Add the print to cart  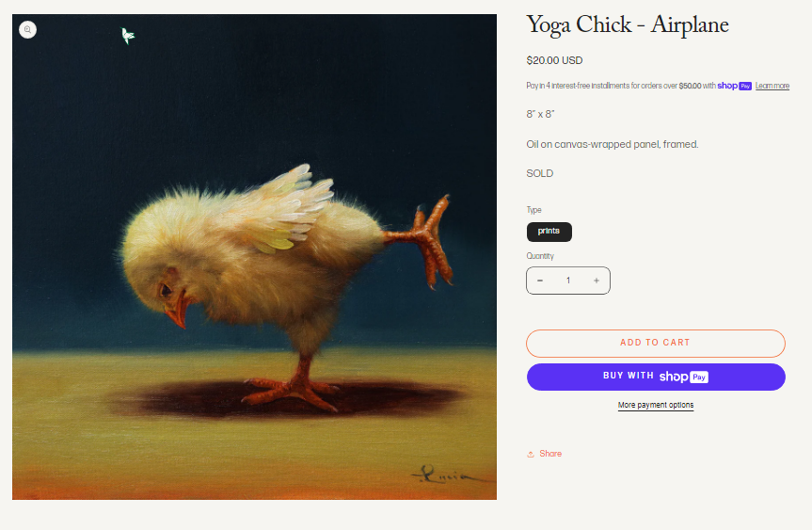pyautogui.click(x=656, y=343)
